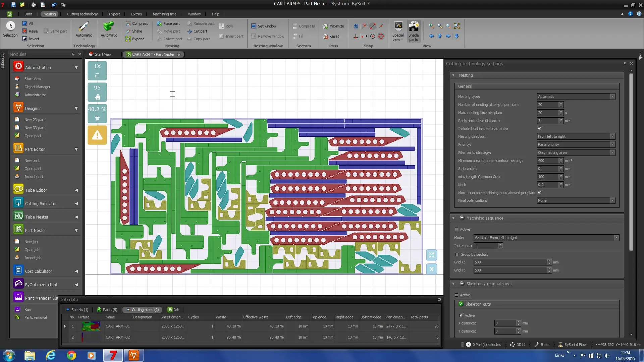Expand the Tube Editor module section
Viewport: 644px width, 362px height.
point(76,190)
